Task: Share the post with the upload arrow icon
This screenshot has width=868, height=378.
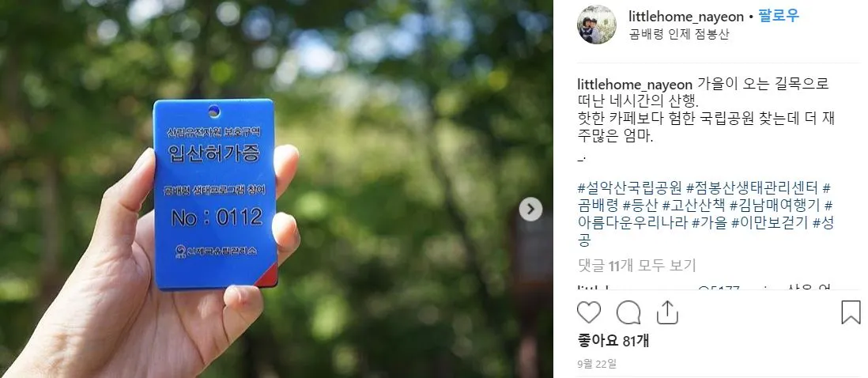Action: [667, 312]
